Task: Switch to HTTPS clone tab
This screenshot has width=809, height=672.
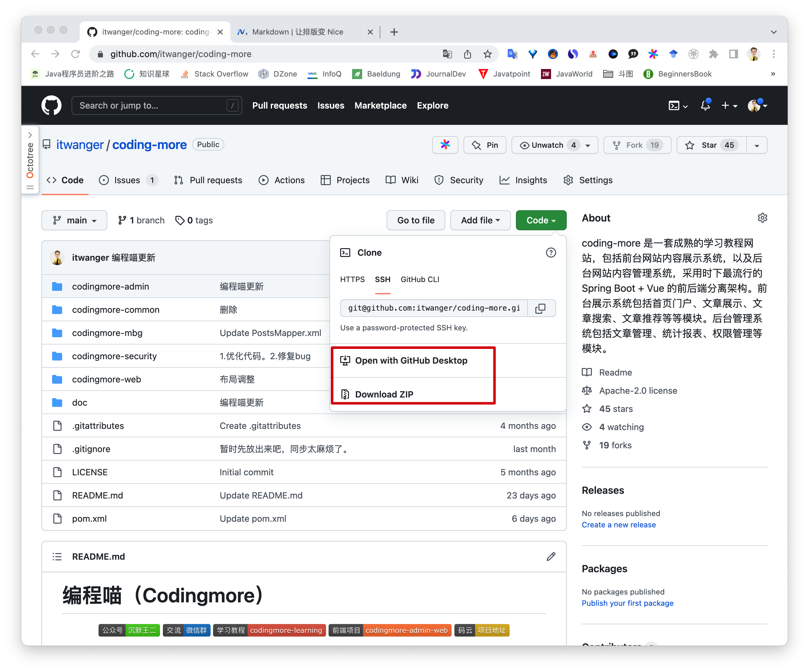Action: coord(352,280)
